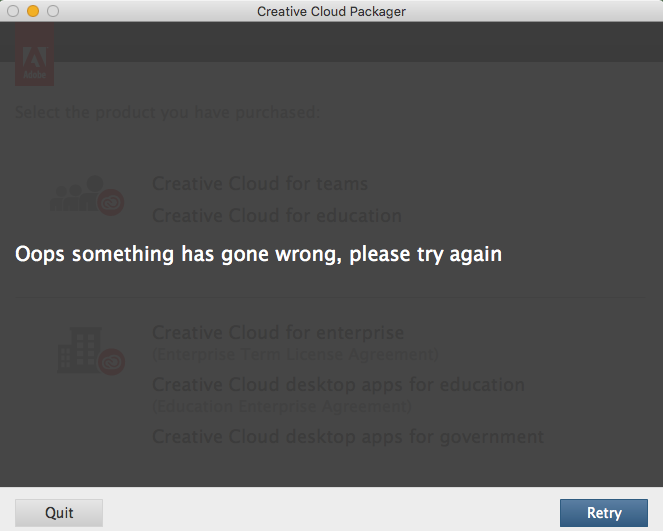Select Creative Cloud for enterprise
Screen dimensions: 663x531
pyautogui.click(x=278, y=333)
